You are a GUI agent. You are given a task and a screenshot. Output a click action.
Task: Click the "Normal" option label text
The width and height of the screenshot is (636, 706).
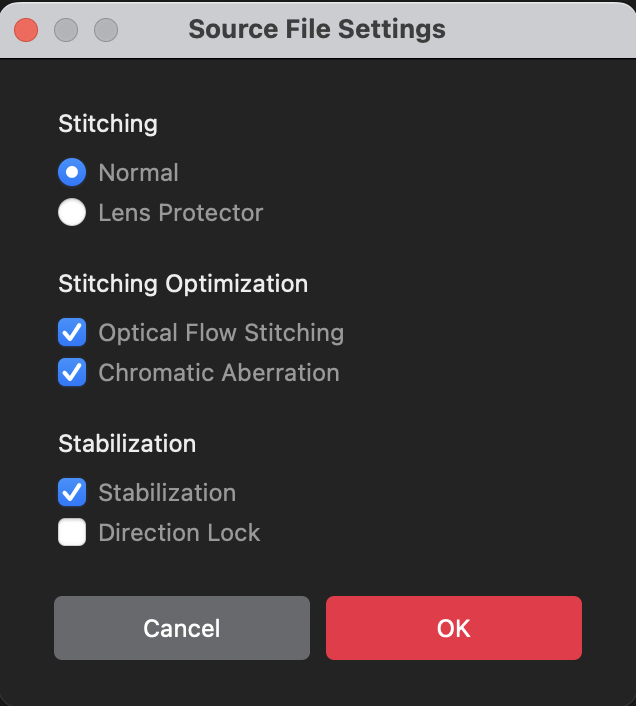coord(138,173)
